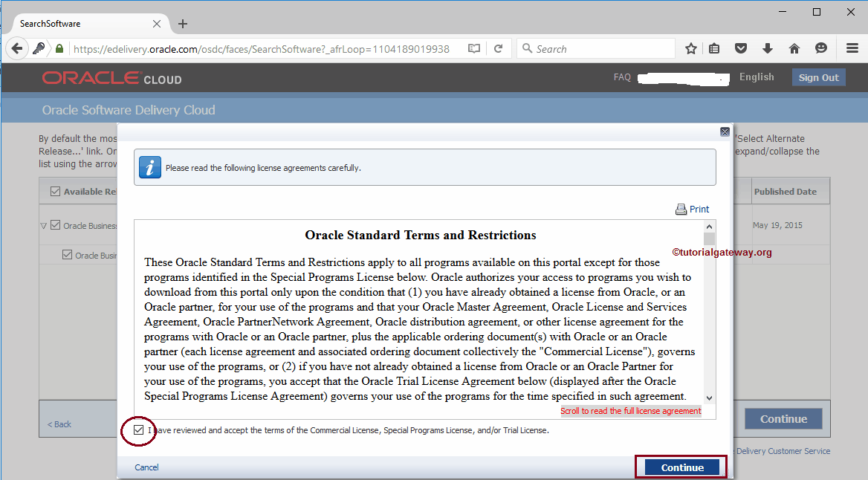This screenshot has width=868, height=480.
Task: Click the background page Continue button
Action: point(783,419)
